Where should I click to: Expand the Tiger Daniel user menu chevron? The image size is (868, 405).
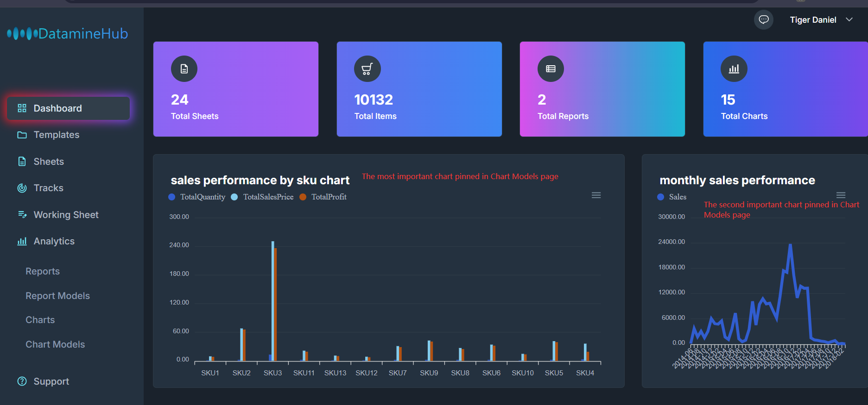point(849,19)
